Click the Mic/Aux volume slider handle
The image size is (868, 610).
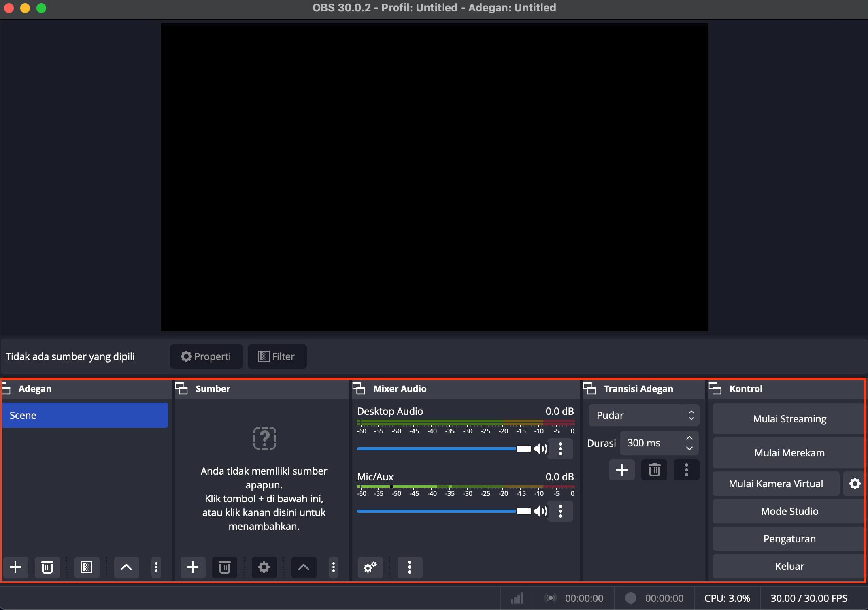tap(523, 511)
